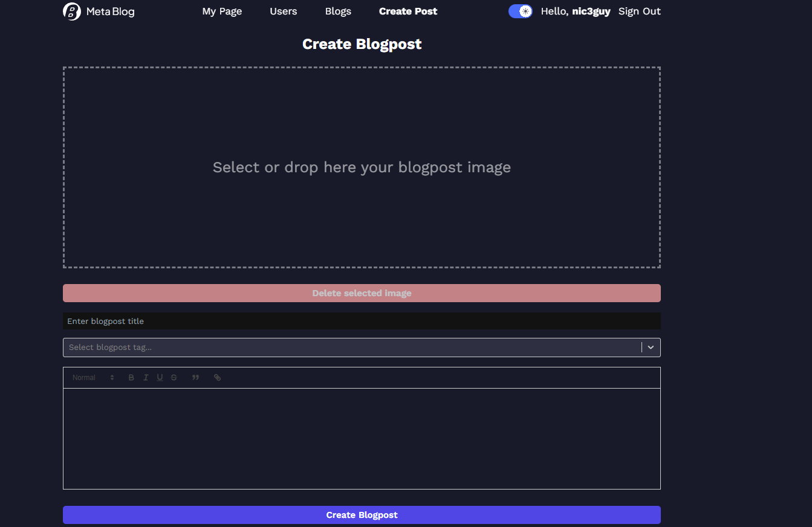Click the Meta Blog logo icon
The image size is (812, 527).
click(x=72, y=11)
